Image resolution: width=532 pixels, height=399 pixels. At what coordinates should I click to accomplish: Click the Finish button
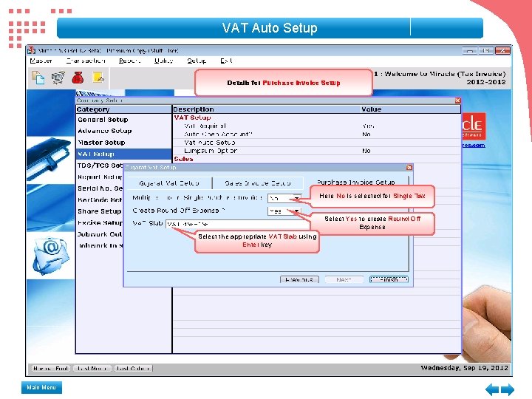[x=389, y=279]
